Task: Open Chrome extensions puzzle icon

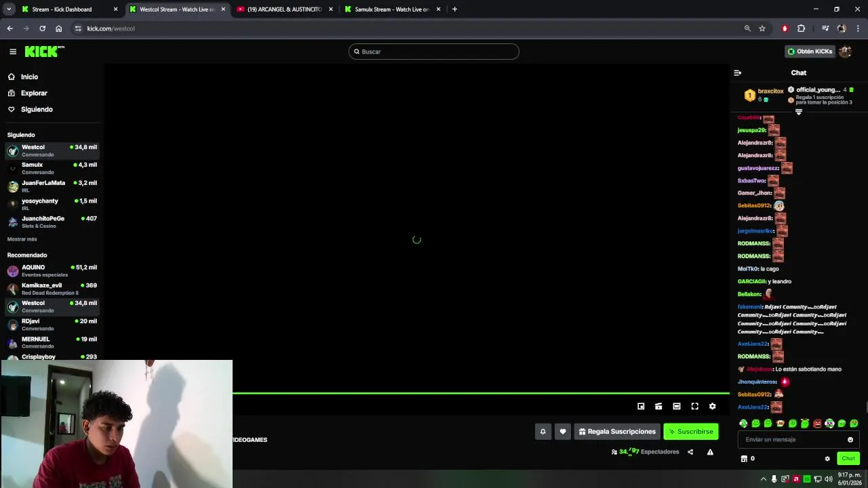Action: point(802,28)
